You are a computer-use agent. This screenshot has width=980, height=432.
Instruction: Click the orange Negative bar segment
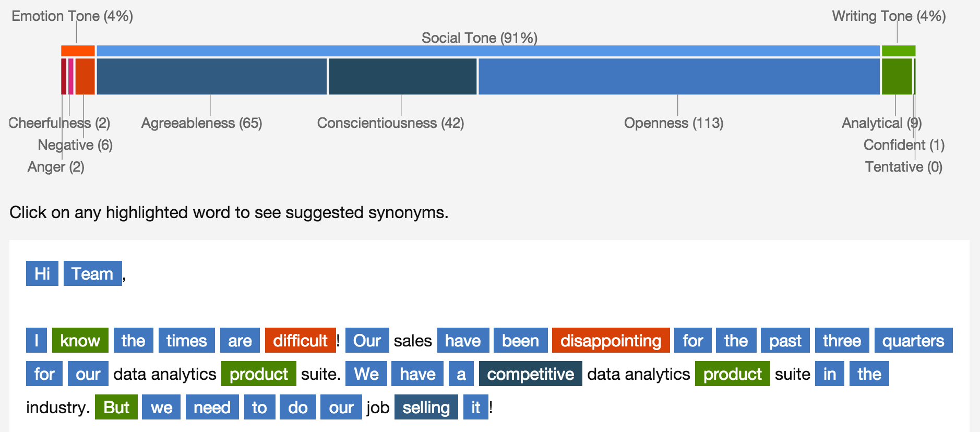coord(85,77)
